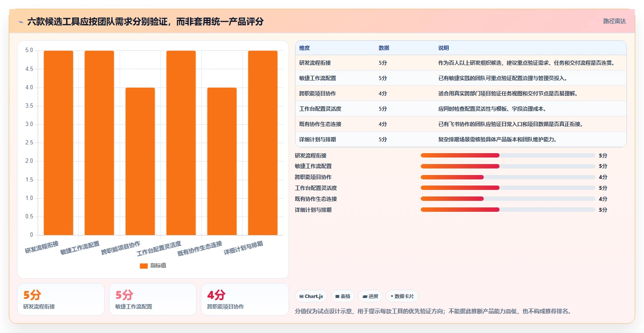Click the 跨职能项目协作 progress bar
Viewport: 644px width, 333px height.
pos(508,177)
